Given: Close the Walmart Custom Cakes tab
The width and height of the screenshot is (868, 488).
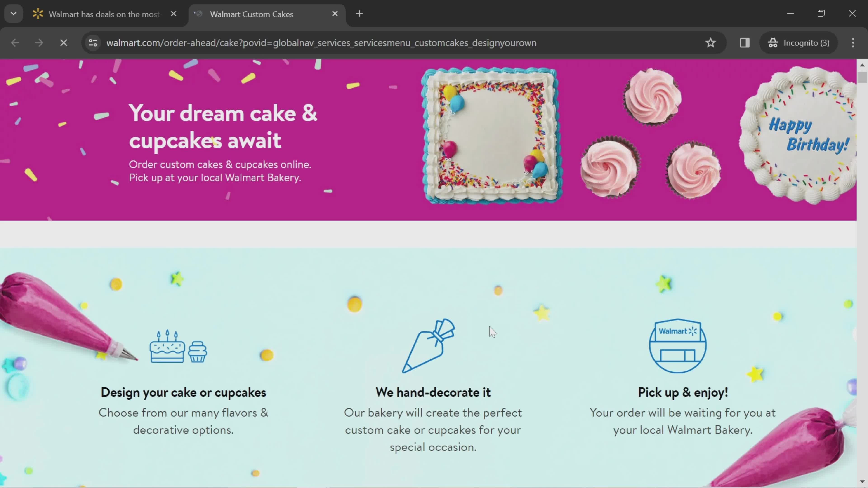Looking at the screenshot, I should point(335,14).
